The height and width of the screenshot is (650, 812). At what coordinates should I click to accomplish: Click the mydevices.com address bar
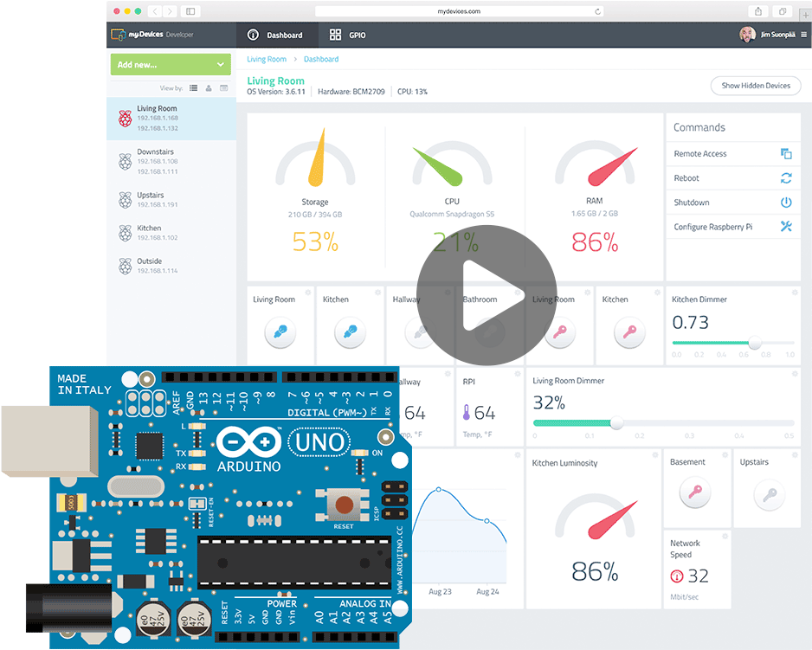[459, 11]
